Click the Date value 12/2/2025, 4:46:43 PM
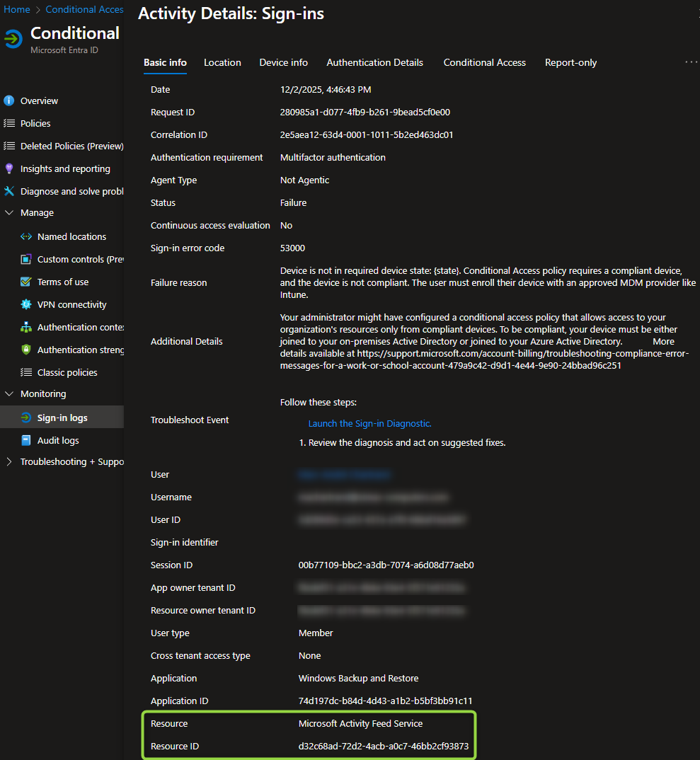Viewport: 700px width, 760px height. click(326, 90)
